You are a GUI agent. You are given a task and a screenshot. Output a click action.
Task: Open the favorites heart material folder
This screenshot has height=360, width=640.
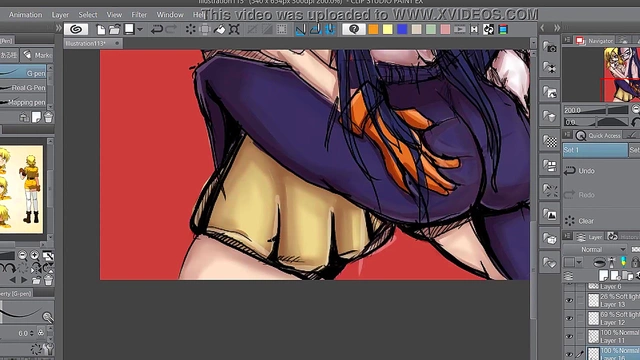pos(550,263)
